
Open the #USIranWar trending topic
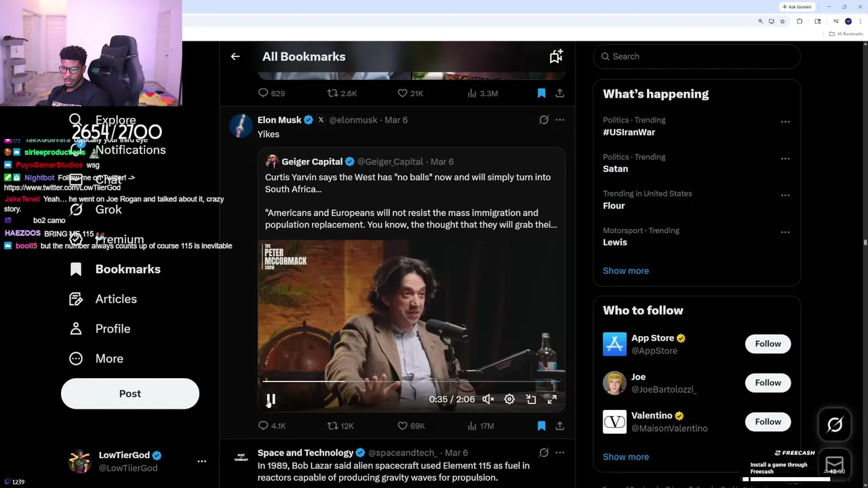[629, 132]
